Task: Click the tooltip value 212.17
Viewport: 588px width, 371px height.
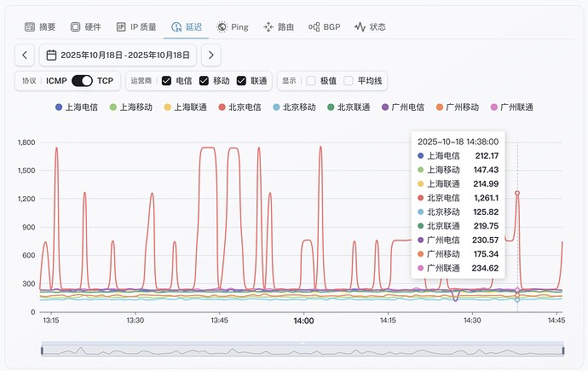Action: 487,156
